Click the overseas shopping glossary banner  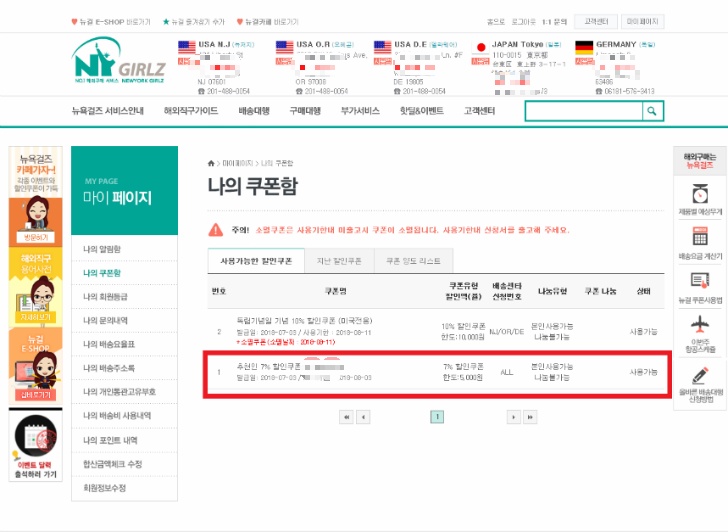[36, 286]
